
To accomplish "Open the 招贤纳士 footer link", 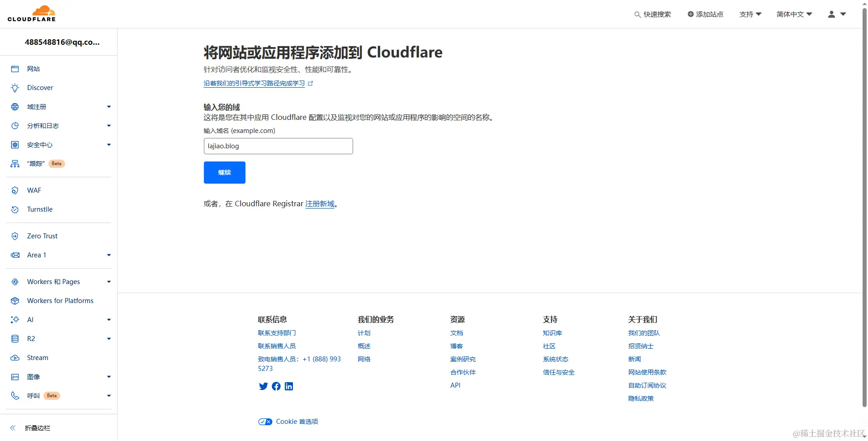I will click(x=641, y=346).
